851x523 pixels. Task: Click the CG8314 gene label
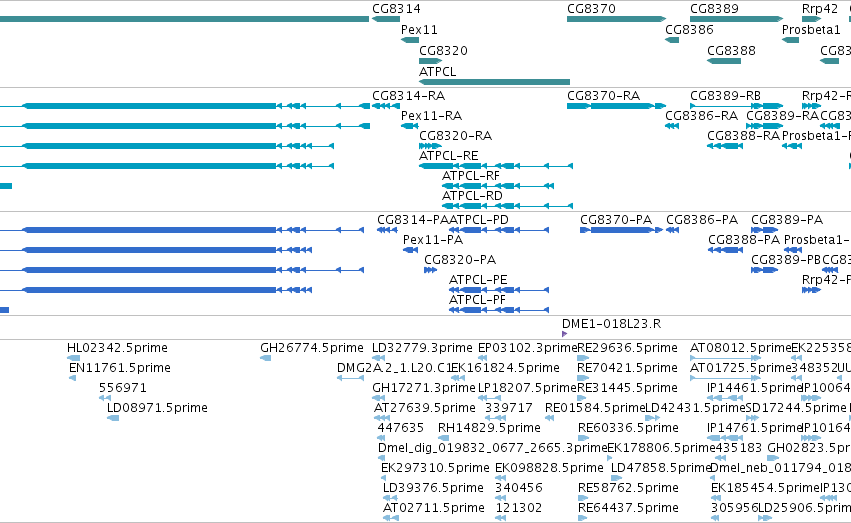pyautogui.click(x=396, y=9)
